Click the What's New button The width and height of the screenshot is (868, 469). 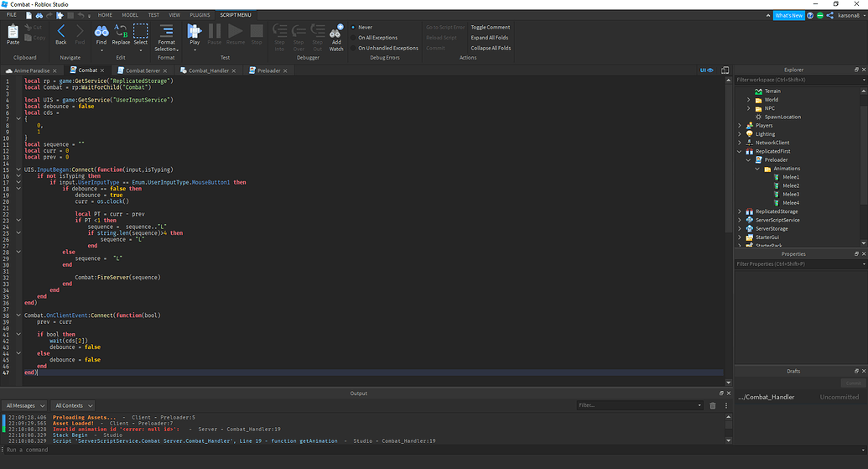point(789,15)
